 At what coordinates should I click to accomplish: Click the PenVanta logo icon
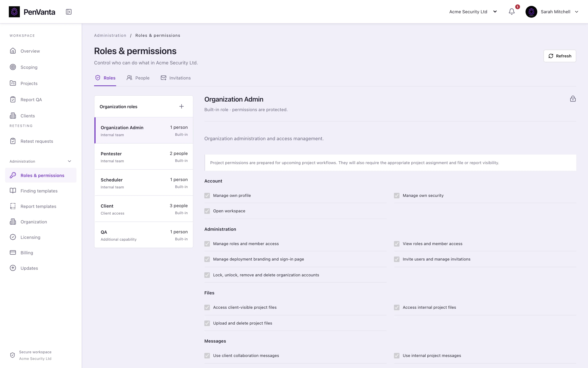(x=14, y=12)
